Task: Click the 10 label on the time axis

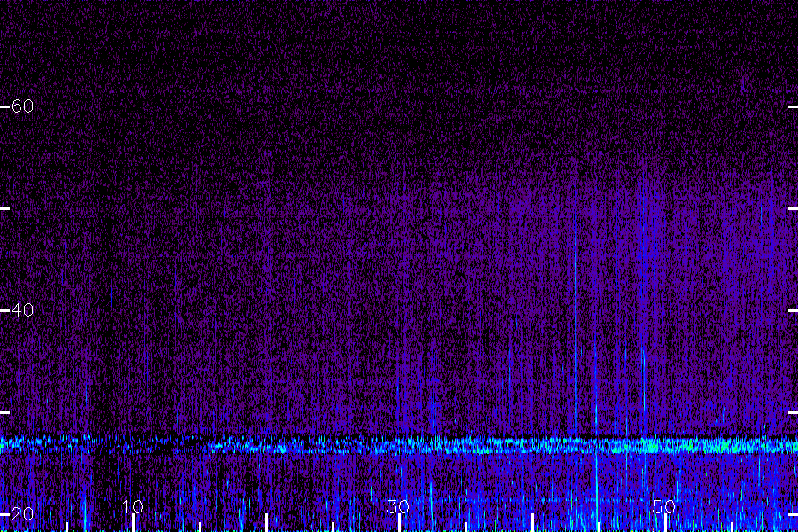Action: click(133, 506)
